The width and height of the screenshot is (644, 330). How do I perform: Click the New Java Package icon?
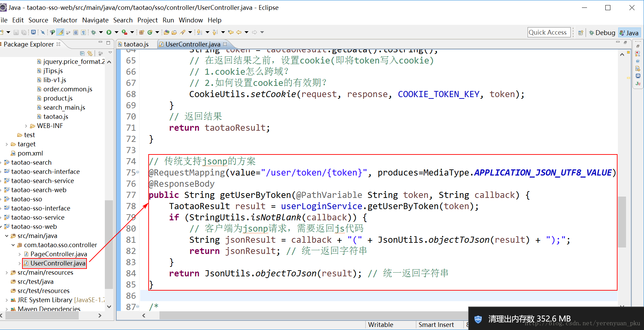pyautogui.click(x=141, y=32)
